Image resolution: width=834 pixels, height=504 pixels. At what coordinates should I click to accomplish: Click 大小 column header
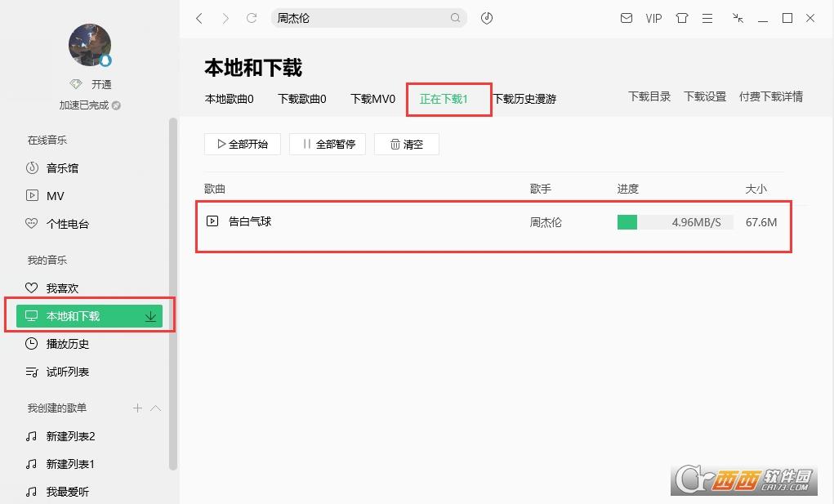click(x=756, y=189)
